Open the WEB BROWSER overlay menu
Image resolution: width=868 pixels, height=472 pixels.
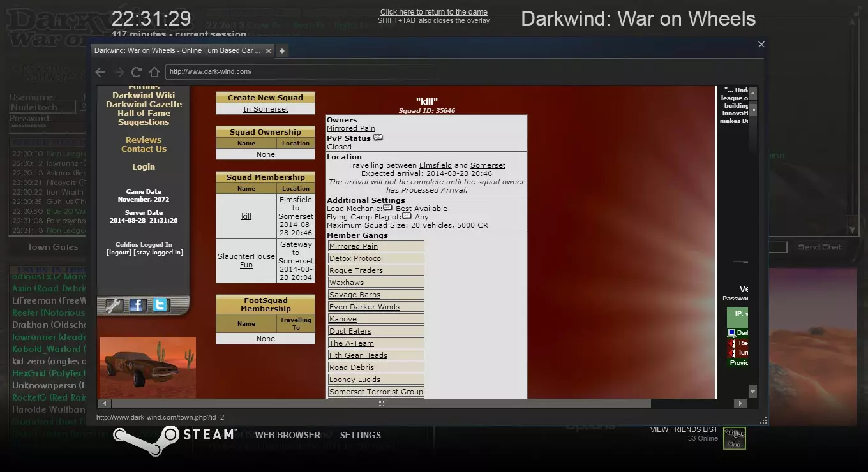pos(288,435)
